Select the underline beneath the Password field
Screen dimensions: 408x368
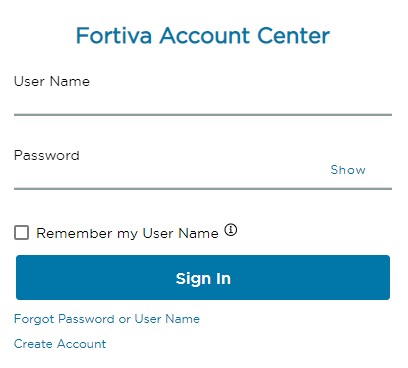203,189
